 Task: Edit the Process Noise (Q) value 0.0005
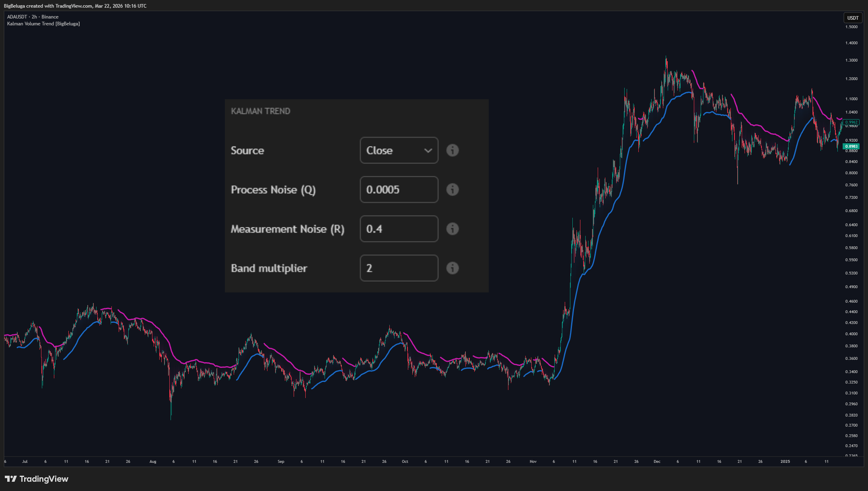pyautogui.click(x=399, y=190)
